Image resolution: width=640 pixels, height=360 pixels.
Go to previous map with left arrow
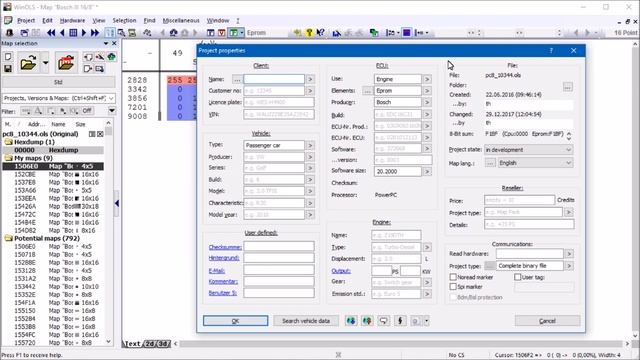point(62,33)
